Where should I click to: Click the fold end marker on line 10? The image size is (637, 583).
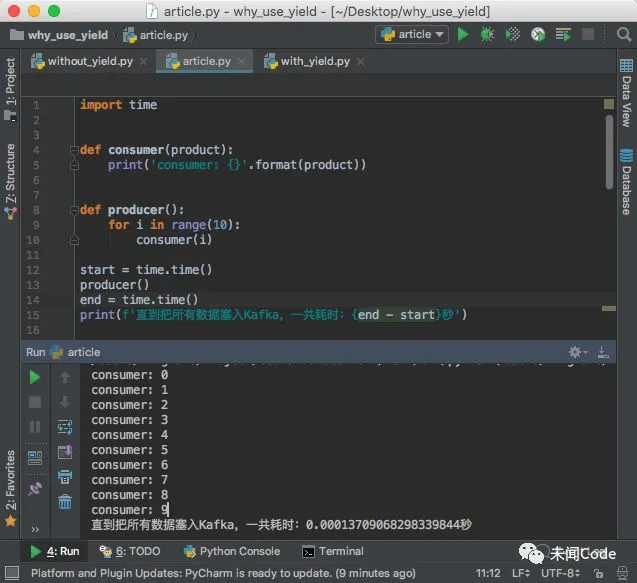74,240
